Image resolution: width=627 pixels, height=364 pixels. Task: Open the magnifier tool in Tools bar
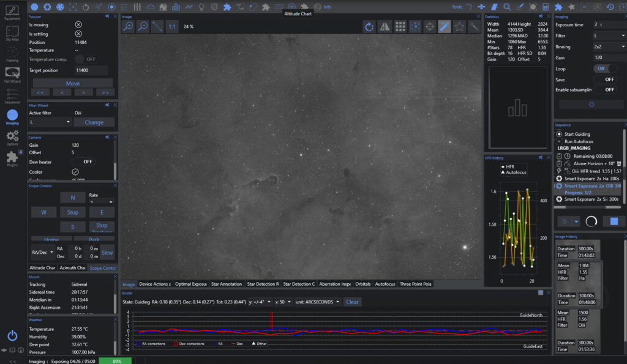tap(507, 7)
